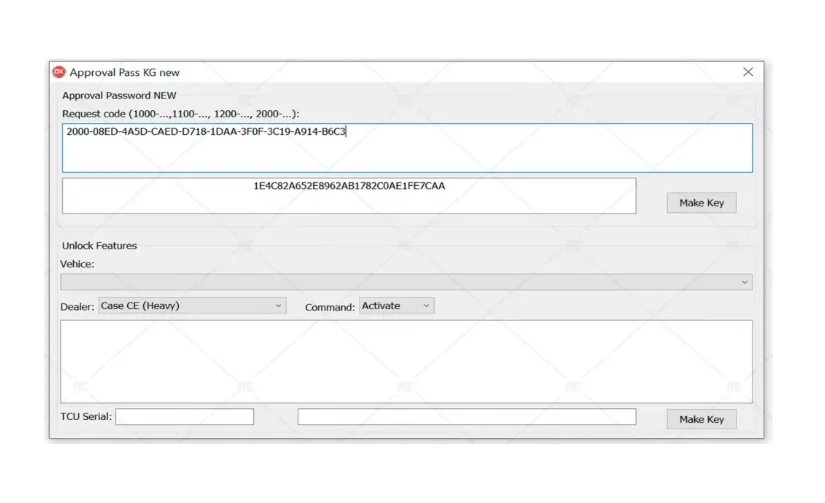Click the generated key text 1E4C82A6...

pos(349,186)
